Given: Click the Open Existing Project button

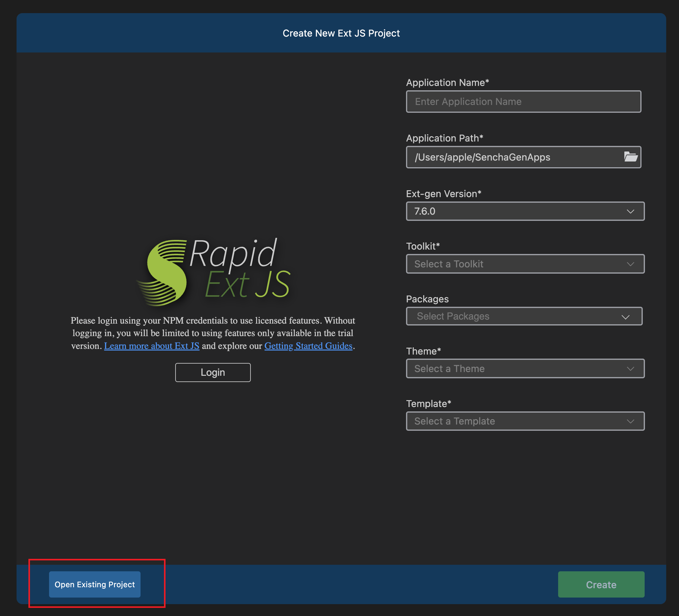Looking at the screenshot, I should click(x=95, y=584).
